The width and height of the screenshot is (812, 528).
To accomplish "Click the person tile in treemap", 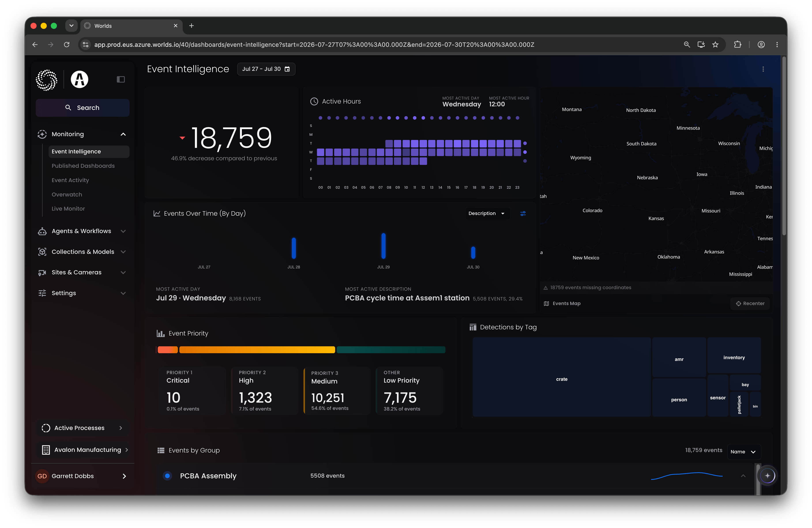I will click(679, 398).
